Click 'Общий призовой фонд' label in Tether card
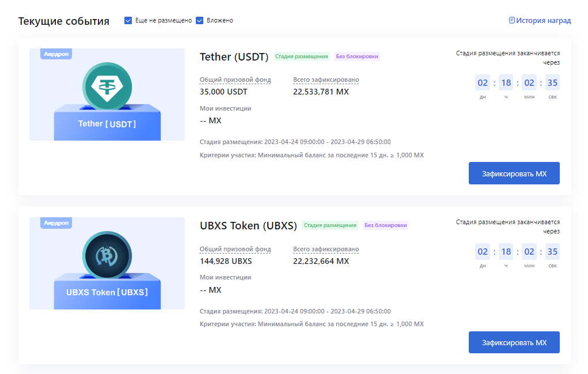 pyautogui.click(x=235, y=80)
